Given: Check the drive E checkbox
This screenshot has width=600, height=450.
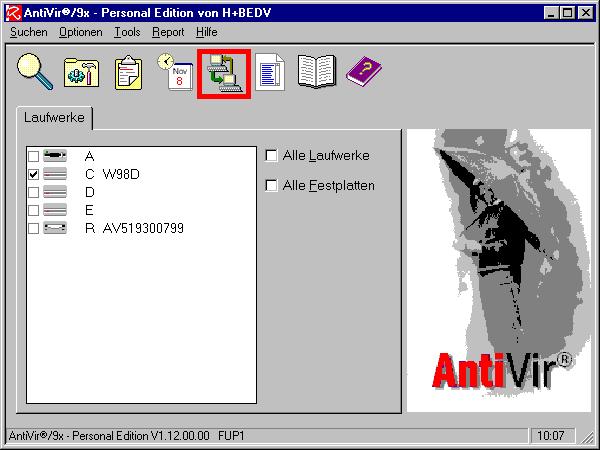Looking at the screenshot, I should (x=34, y=210).
